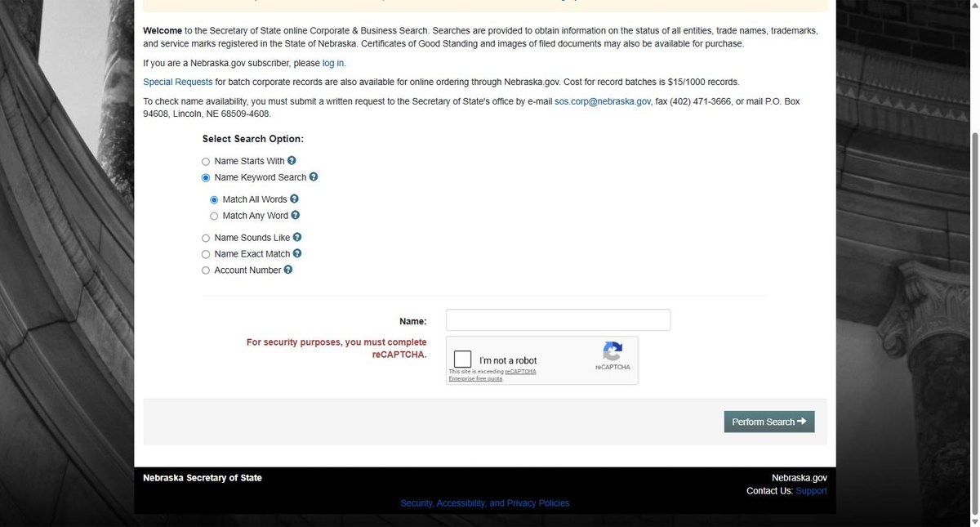Click the reCAPTCHA logo icon
The height and width of the screenshot is (527, 980).
612,351
